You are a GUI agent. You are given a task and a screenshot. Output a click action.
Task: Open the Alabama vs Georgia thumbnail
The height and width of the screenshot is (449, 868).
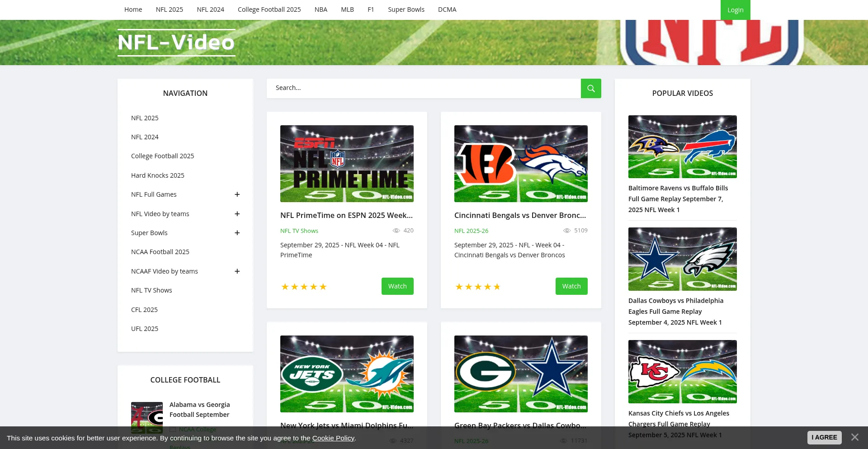(x=147, y=417)
